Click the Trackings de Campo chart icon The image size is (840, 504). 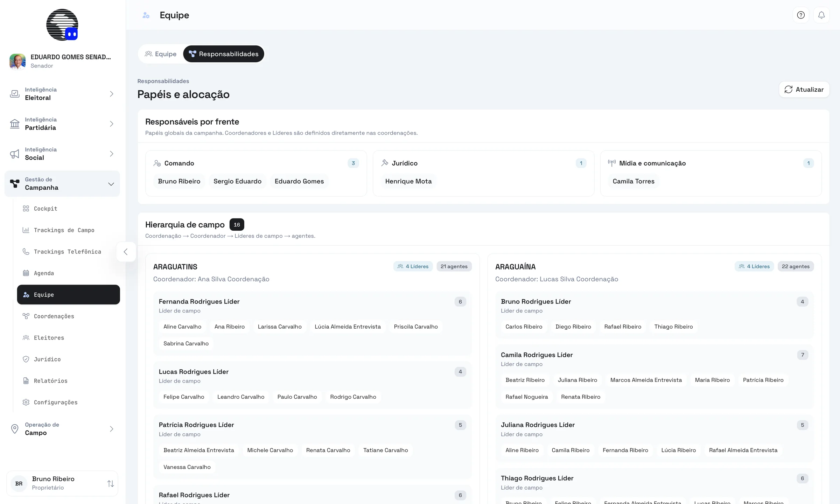[x=26, y=230]
